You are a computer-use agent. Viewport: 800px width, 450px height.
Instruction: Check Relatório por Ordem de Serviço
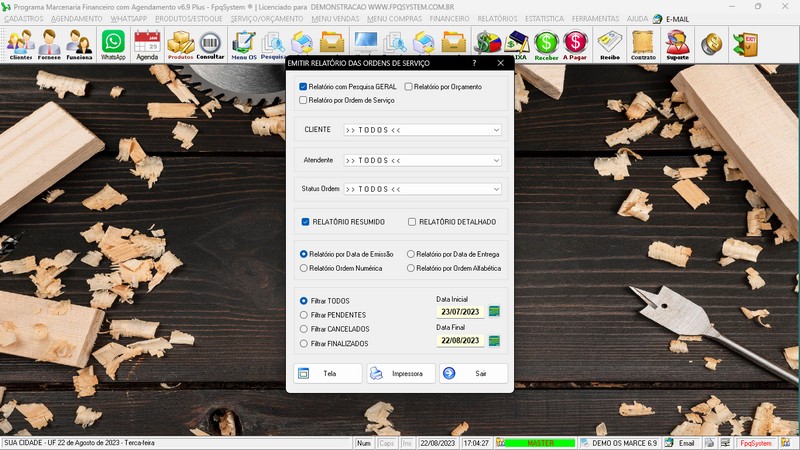303,100
